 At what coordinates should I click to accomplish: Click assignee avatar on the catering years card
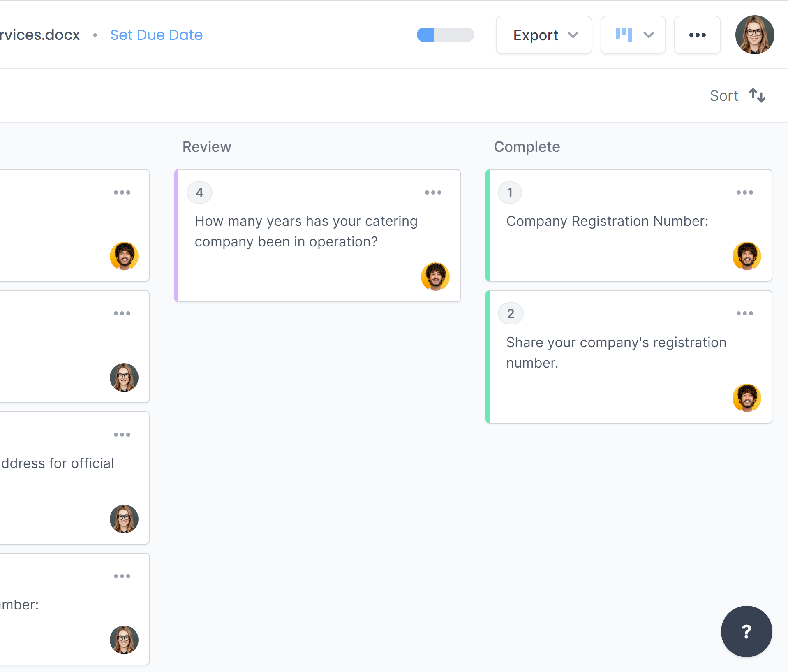point(435,276)
